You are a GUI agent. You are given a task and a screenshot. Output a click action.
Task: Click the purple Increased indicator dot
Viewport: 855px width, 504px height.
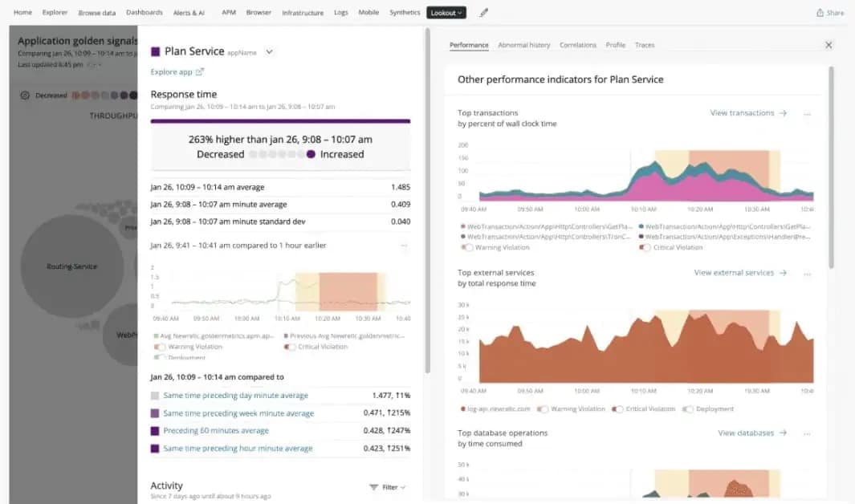311,154
